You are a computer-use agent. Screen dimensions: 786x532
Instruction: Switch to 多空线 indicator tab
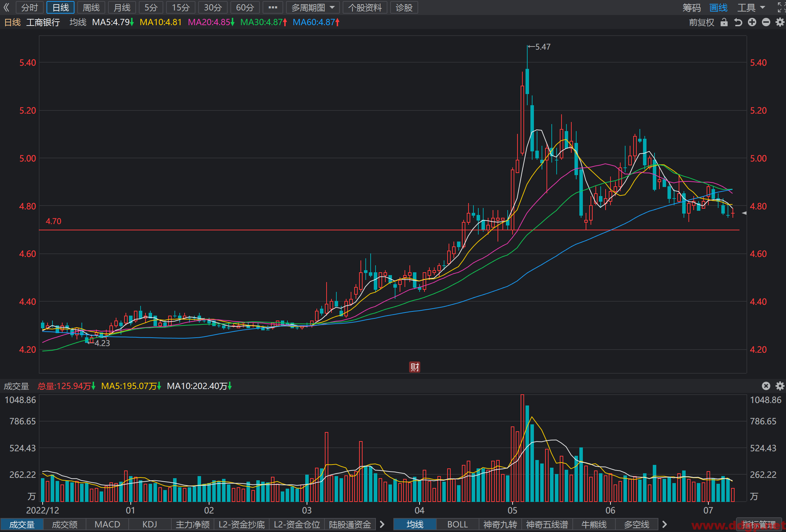click(x=637, y=524)
